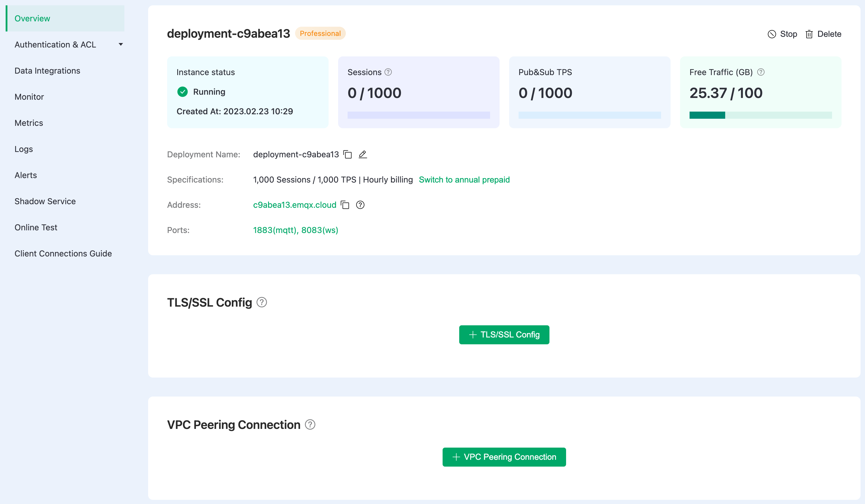Click the green Running status icon
The height and width of the screenshot is (504, 865).
point(183,92)
